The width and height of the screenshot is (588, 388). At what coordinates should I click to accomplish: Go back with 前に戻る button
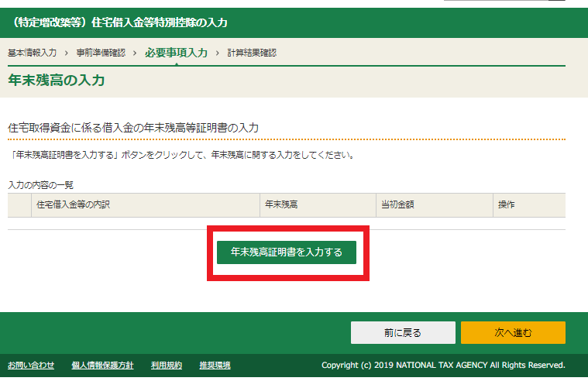coord(403,332)
